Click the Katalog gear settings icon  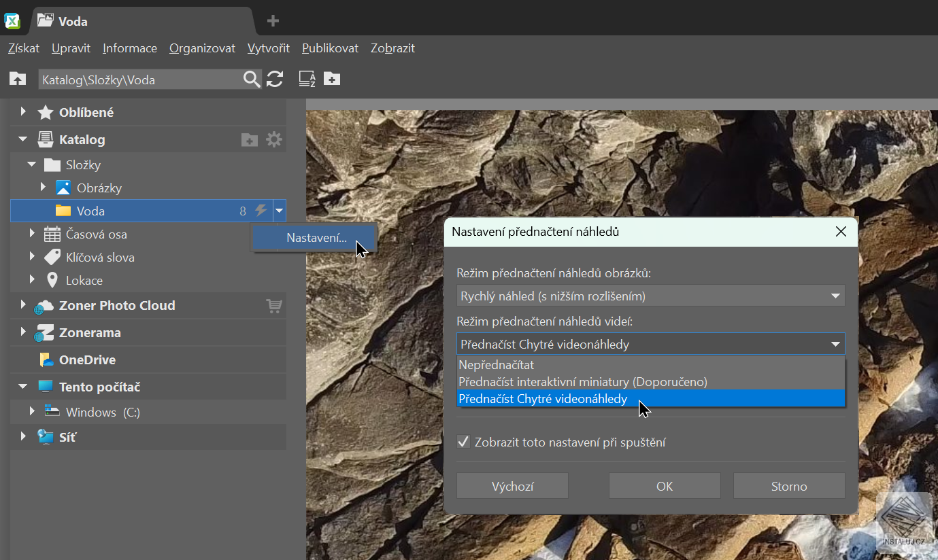[273, 140]
